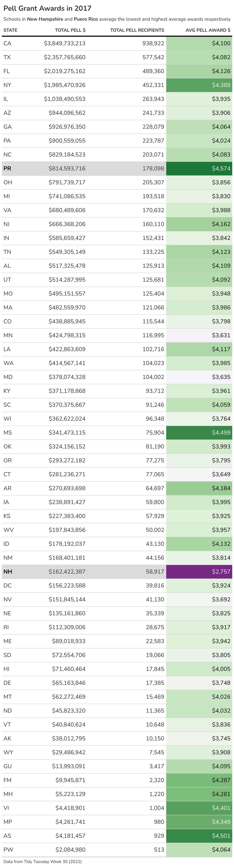Click the purple $2,757 award cell
Image resolution: width=234 pixels, height=868 pixels.
[199, 571]
